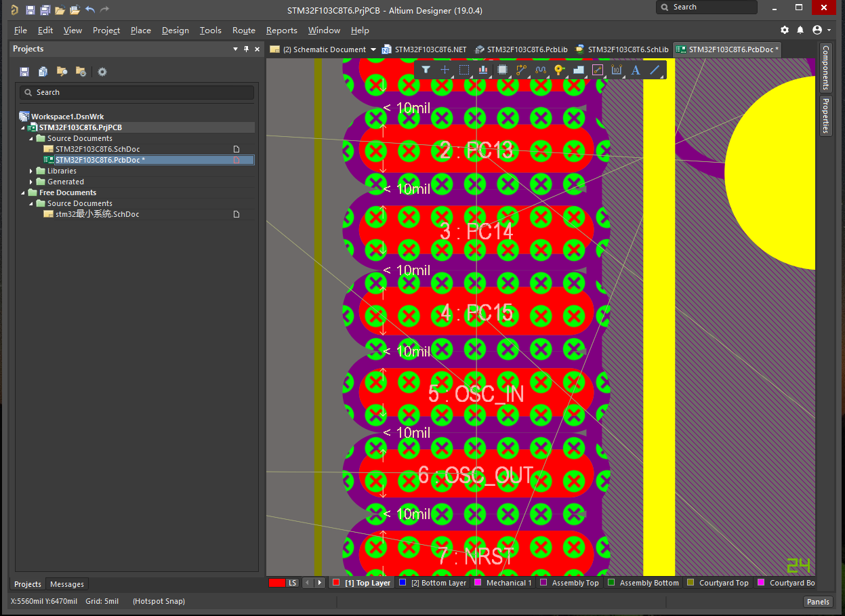Open Projects panel settings via the gear icon
Screen dimensions: 845x616
coord(102,72)
